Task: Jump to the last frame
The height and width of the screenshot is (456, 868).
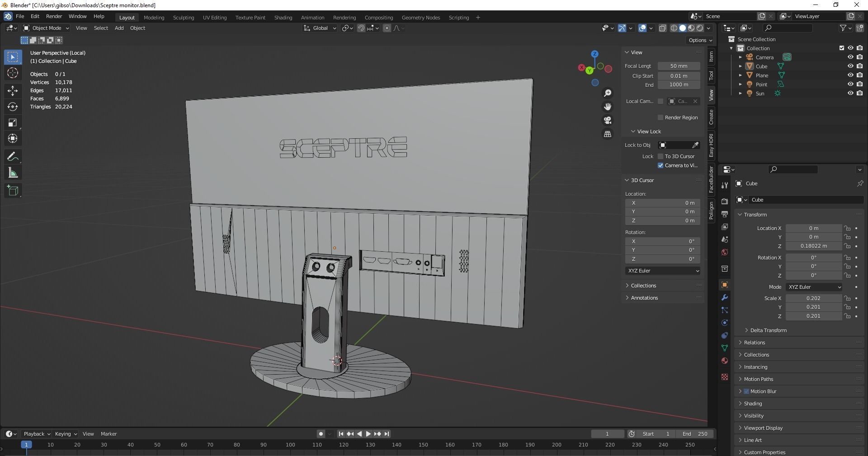Action: 387,434
